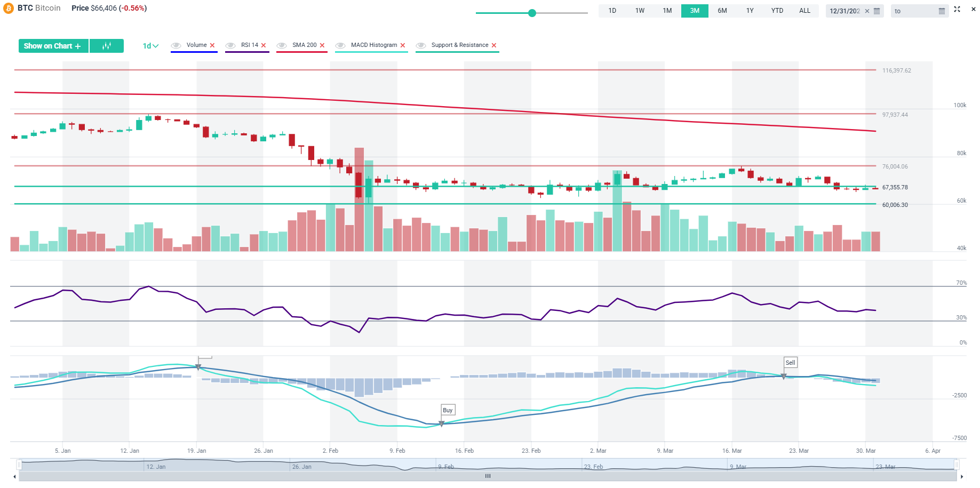
Task: Click the candlestick chart type icon
Action: [107, 46]
